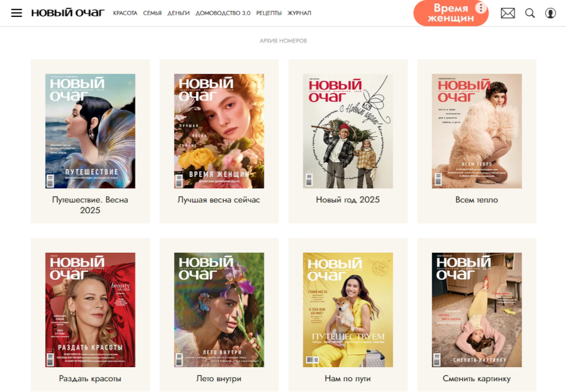This screenshot has height=392, width=566.
Task: Click the title Лето внутри
Action: pyautogui.click(x=218, y=378)
